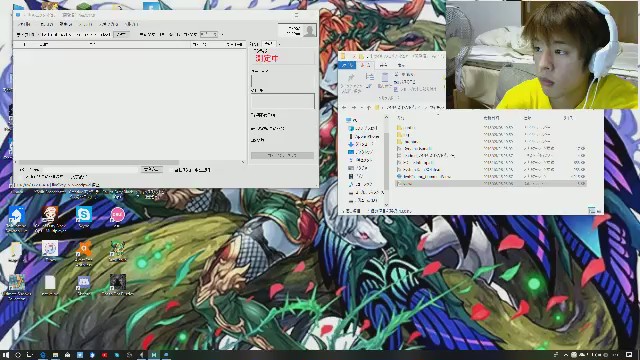The image size is (640, 360).
Task: Open the Windows Start menu
Action: [5, 355]
